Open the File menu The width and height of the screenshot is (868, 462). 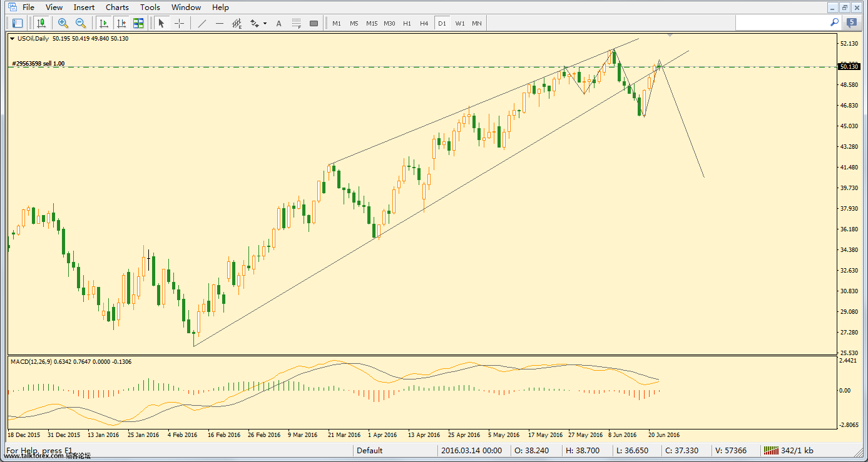pyautogui.click(x=29, y=8)
